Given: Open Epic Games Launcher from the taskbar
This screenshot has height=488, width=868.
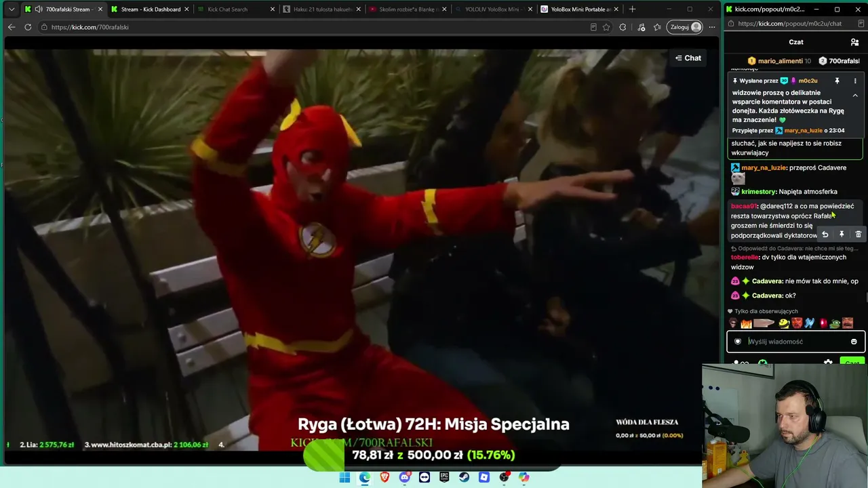Looking at the screenshot, I should 444,477.
